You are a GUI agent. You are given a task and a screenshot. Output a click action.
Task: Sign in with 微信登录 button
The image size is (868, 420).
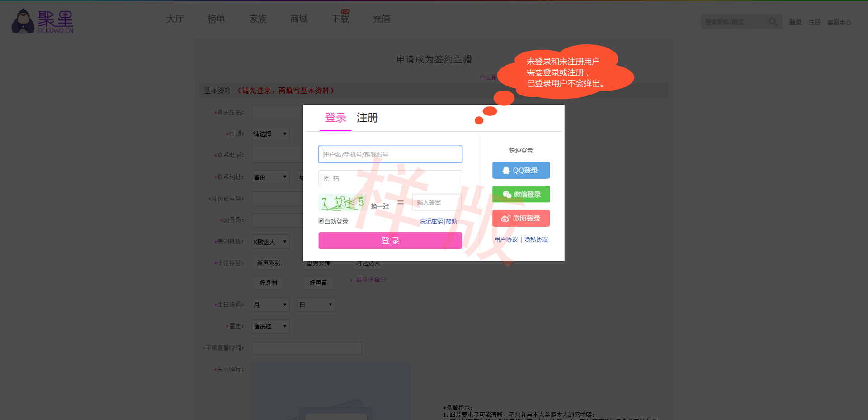tap(521, 194)
